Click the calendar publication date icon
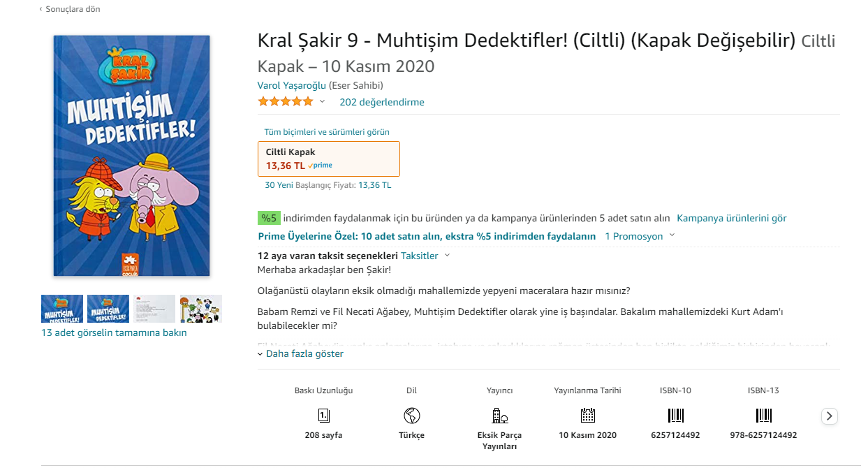 pos(588,416)
